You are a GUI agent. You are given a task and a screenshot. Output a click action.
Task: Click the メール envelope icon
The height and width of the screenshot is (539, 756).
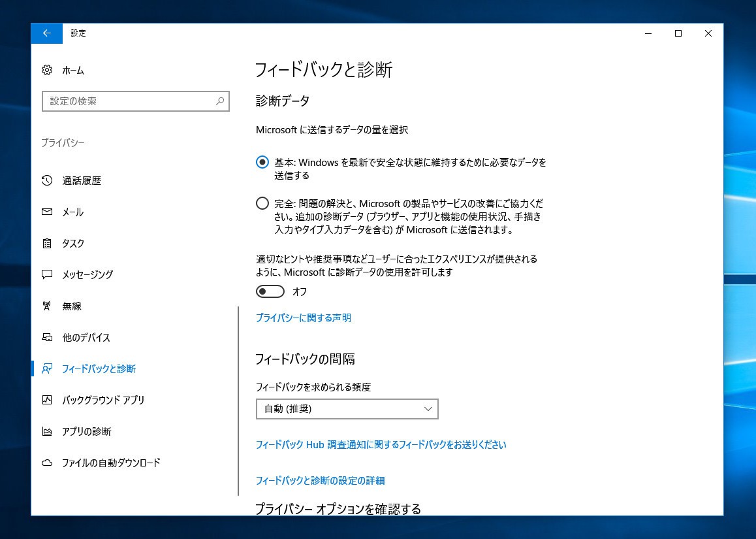pos(47,212)
